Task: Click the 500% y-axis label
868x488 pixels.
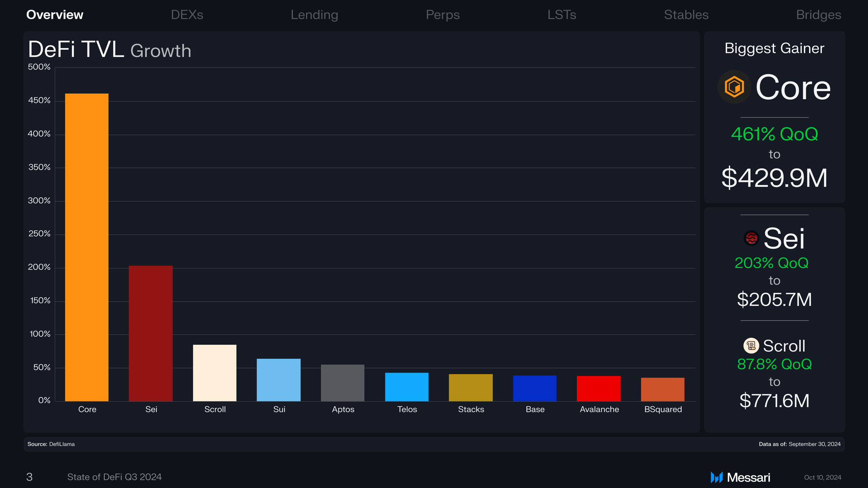Action: click(x=39, y=67)
